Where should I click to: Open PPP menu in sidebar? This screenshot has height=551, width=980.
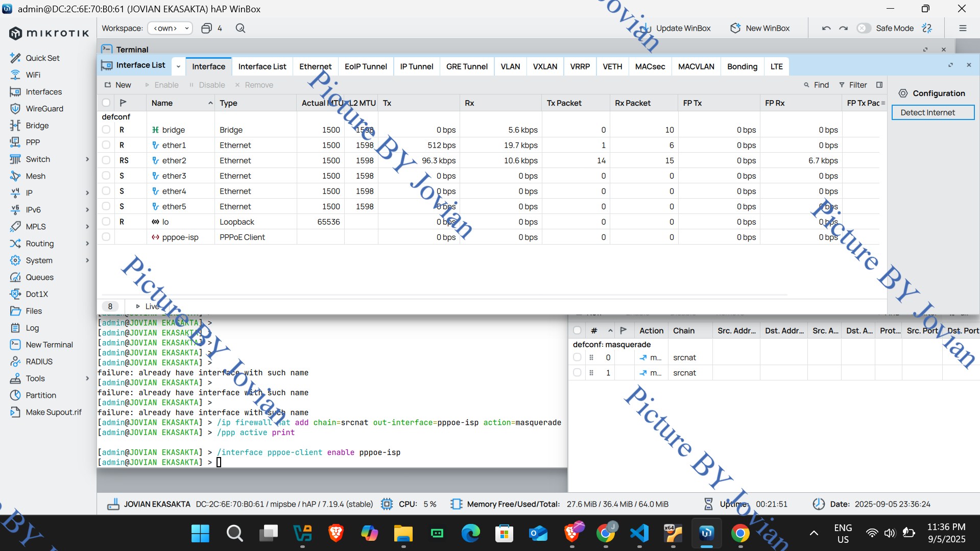33,142
